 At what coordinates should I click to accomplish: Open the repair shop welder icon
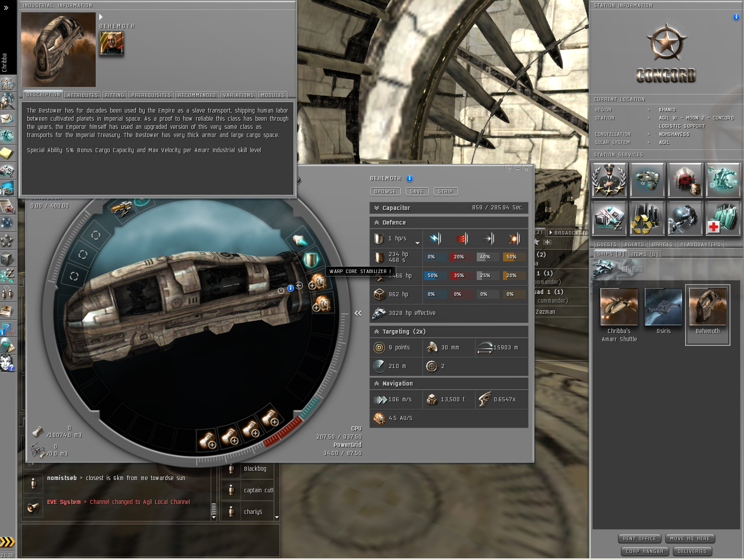coord(685,218)
